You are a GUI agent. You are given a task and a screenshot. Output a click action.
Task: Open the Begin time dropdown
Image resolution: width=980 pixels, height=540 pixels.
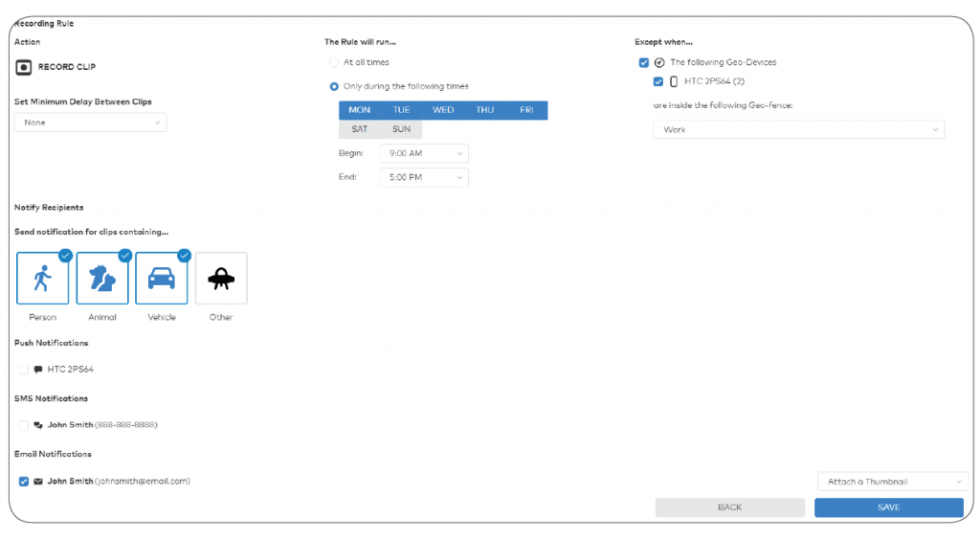point(424,153)
